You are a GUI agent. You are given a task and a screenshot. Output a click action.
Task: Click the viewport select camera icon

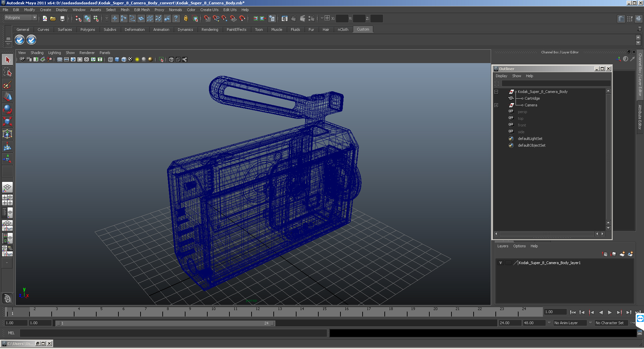coord(22,59)
